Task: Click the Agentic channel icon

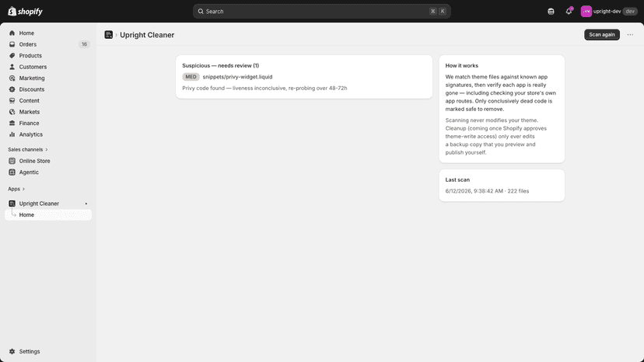Action: tap(12, 172)
